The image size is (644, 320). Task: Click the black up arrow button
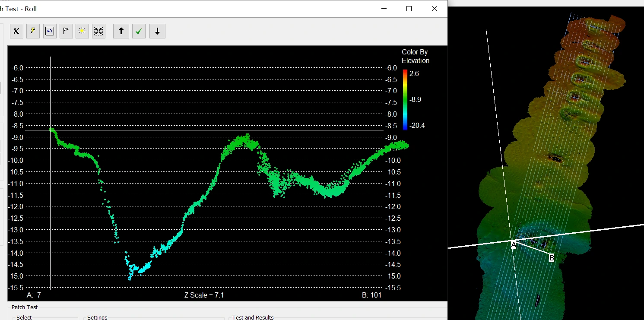tap(121, 31)
